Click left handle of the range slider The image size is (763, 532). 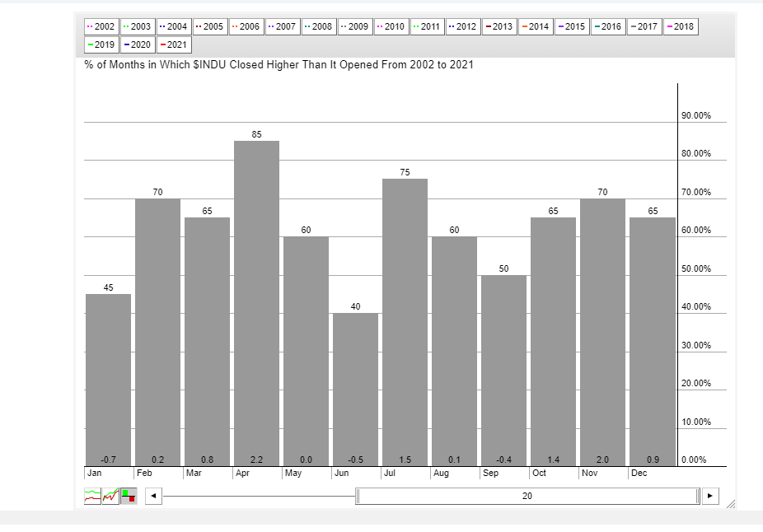[x=358, y=497]
